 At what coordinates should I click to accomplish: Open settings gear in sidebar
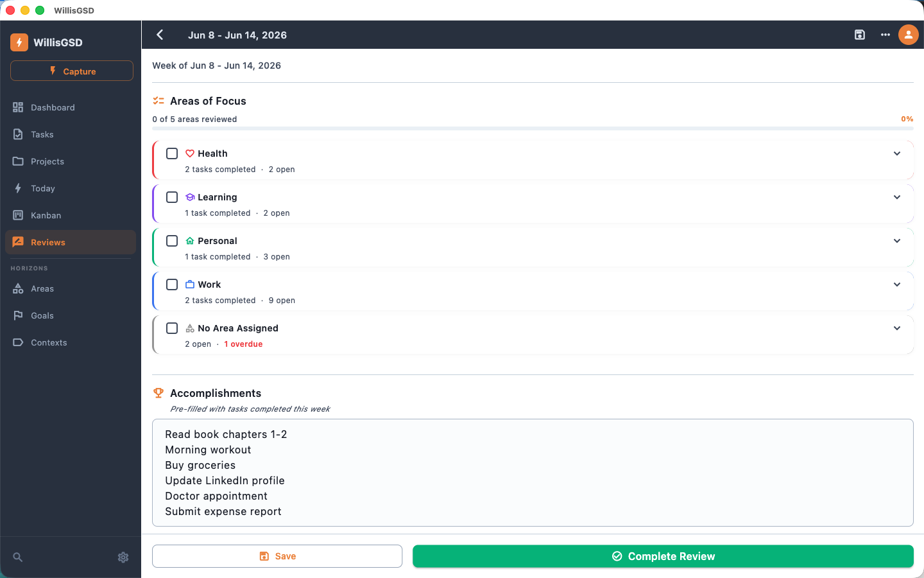click(x=123, y=557)
